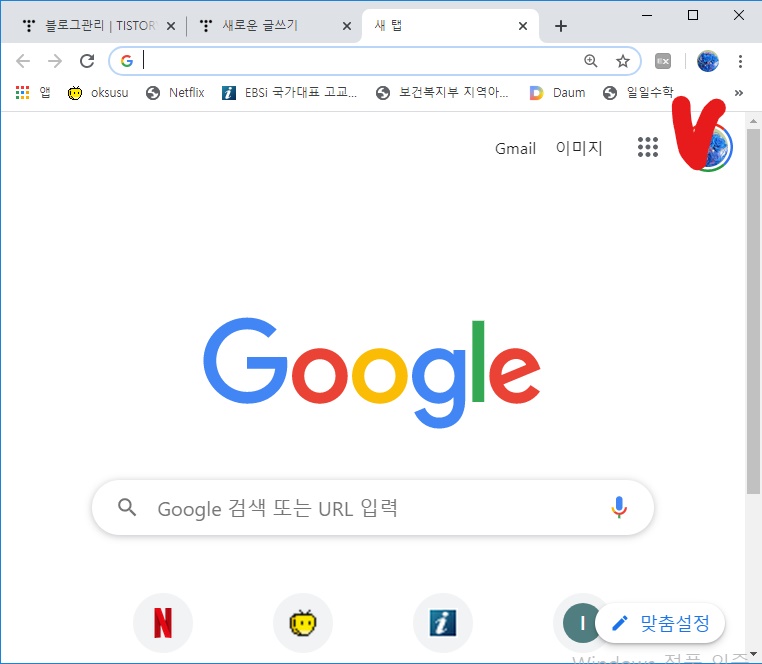The width and height of the screenshot is (762, 664).
Task: Open a new tab with plus button
Action: (x=561, y=26)
